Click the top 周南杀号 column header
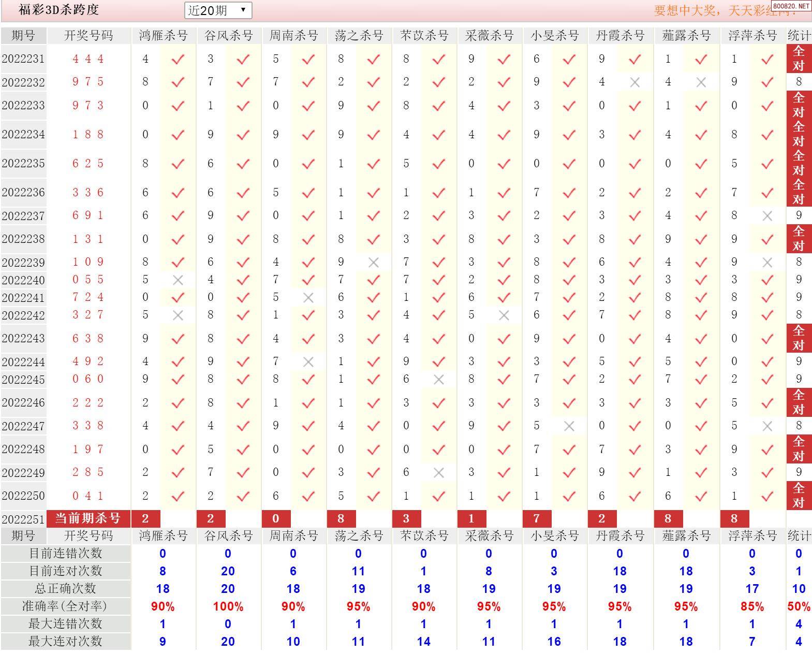This screenshot has width=812, height=653. (x=294, y=36)
